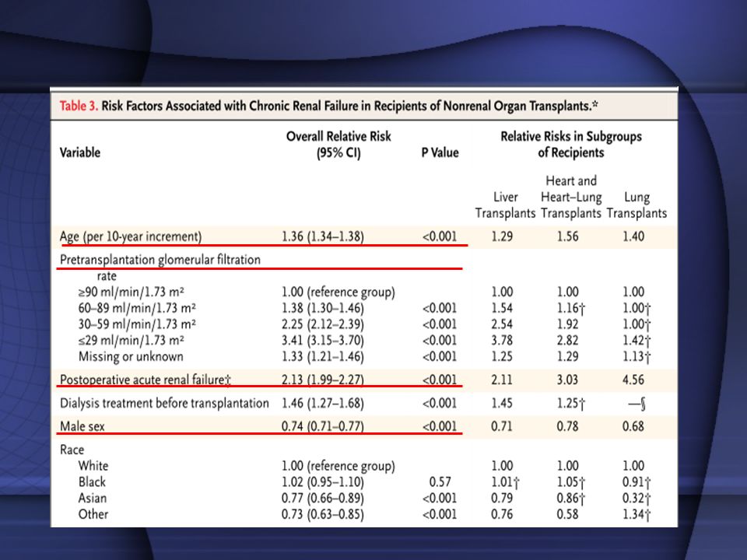Click liver value '1.54'

pos(502,308)
